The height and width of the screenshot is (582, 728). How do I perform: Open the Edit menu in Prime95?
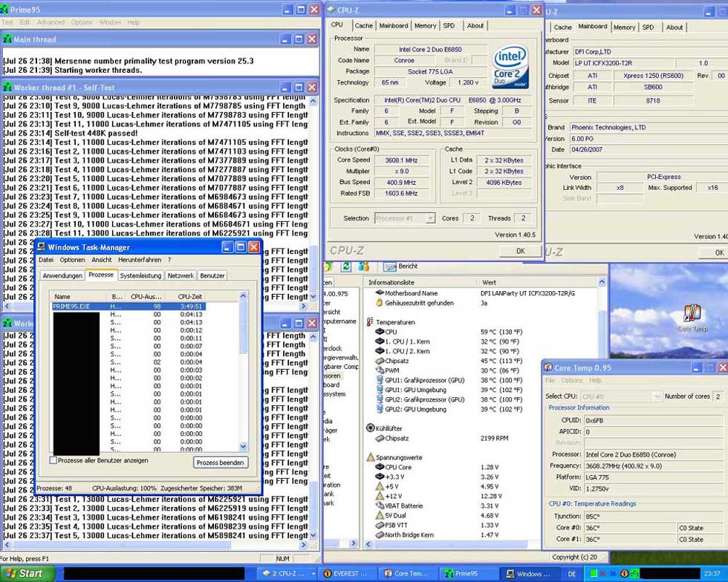(25, 22)
